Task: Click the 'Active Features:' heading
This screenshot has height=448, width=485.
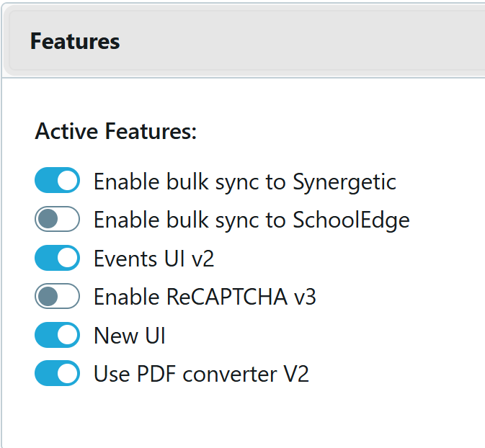Action: click(x=115, y=132)
